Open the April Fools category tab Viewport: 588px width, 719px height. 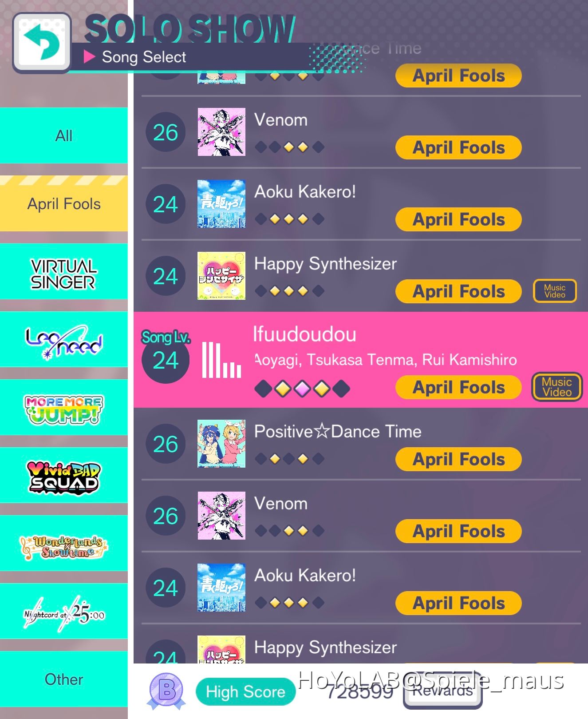click(64, 204)
